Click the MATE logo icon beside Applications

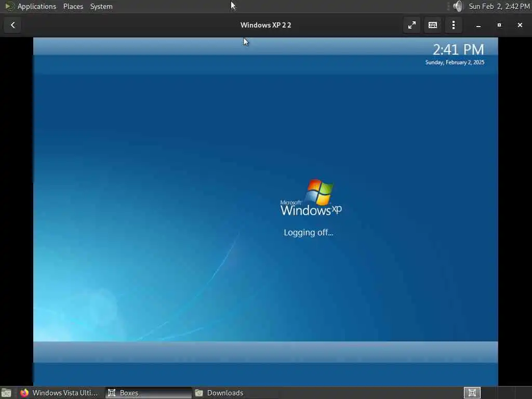(9, 6)
